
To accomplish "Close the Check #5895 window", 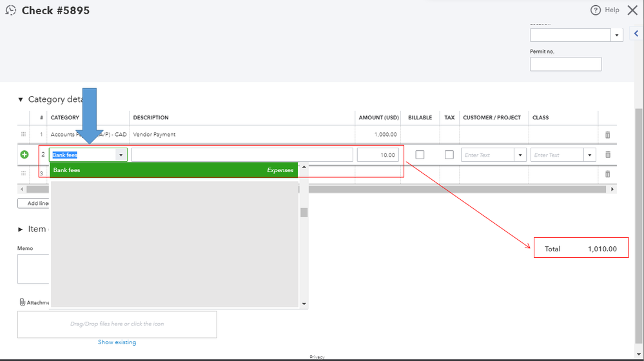I will point(632,10).
